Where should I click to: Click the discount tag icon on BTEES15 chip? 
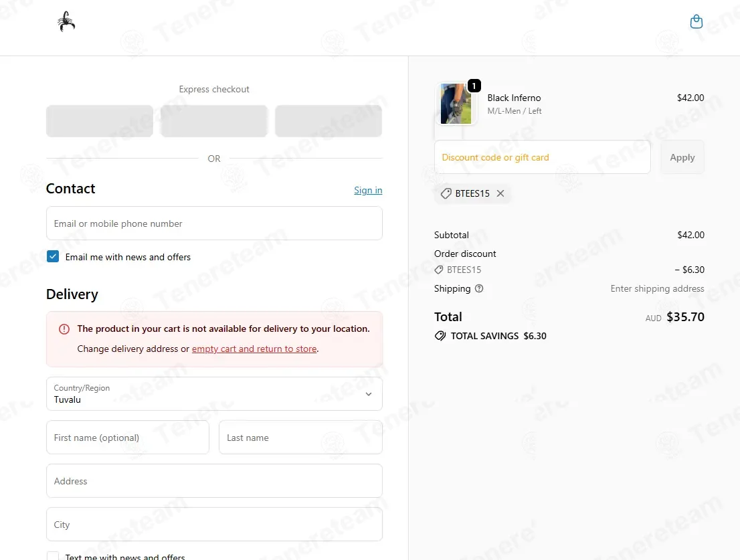(446, 193)
